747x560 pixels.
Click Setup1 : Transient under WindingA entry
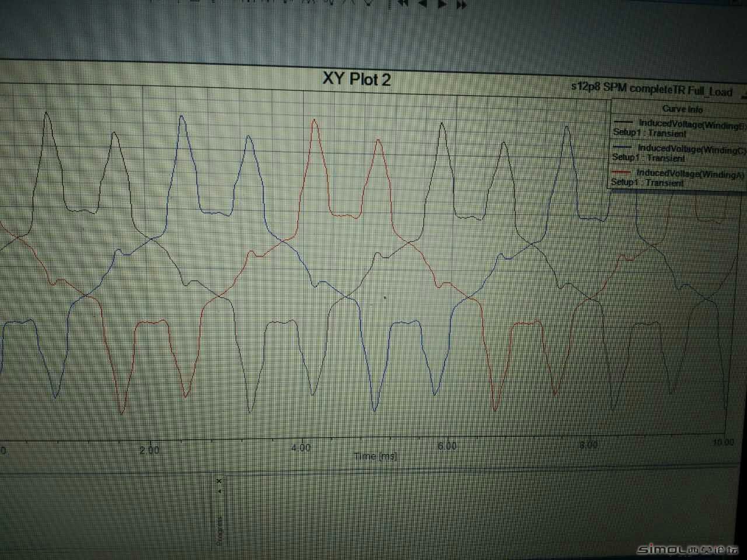647,182
